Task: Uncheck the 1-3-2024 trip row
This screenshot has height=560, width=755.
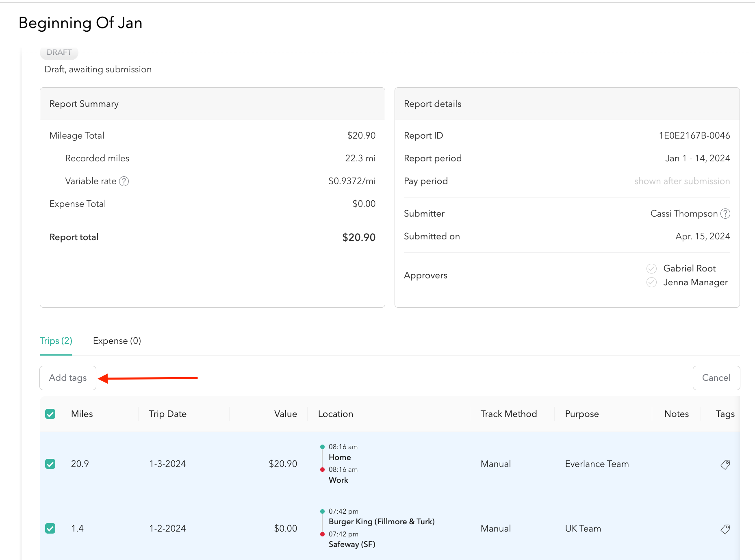Action: [x=50, y=463]
